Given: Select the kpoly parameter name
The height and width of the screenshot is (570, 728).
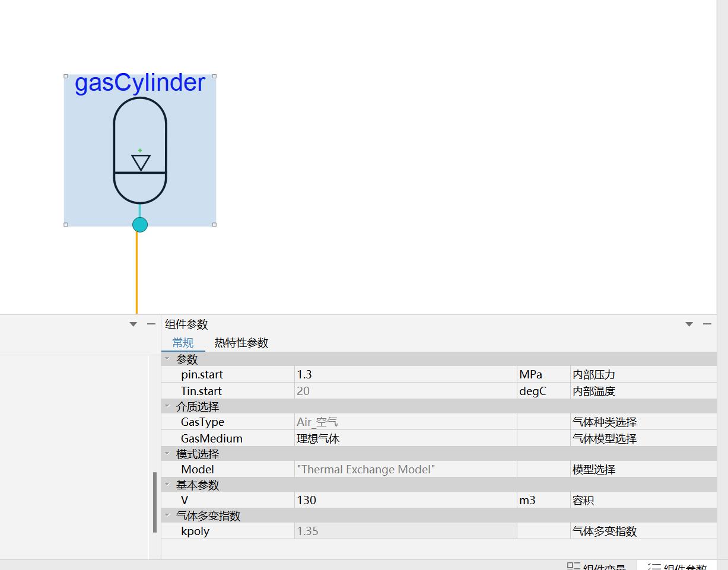Looking at the screenshot, I should click(195, 531).
